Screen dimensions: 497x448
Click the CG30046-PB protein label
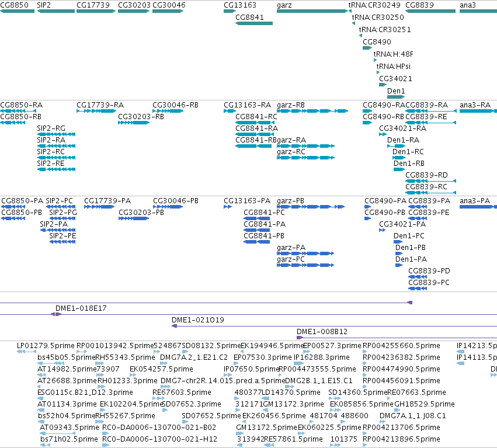pyautogui.click(x=176, y=201)
